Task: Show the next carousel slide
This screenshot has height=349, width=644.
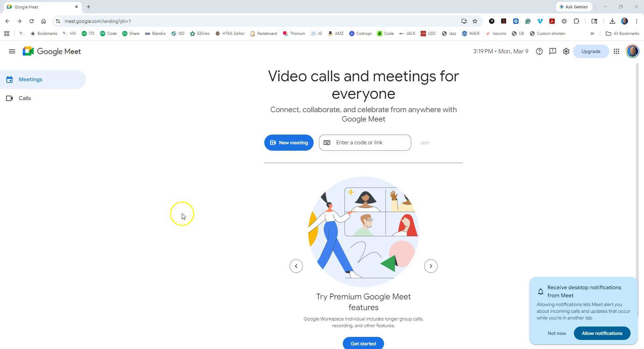Action: coord(431,266)
